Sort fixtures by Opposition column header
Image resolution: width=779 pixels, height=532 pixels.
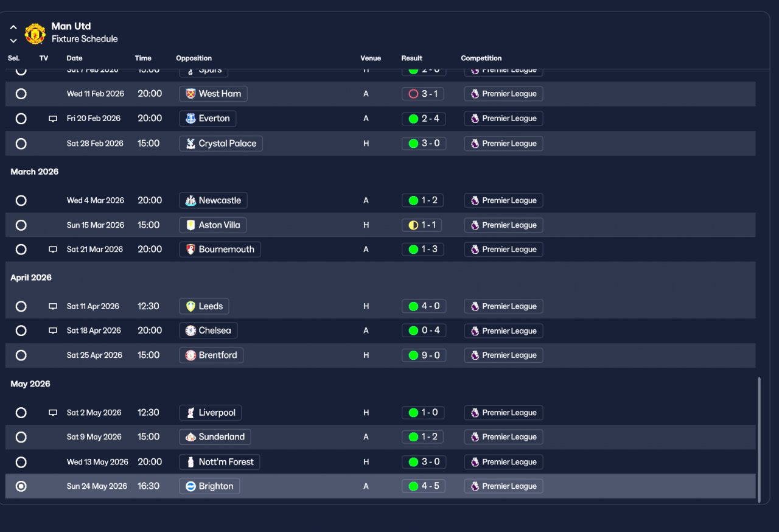point(194,58)
